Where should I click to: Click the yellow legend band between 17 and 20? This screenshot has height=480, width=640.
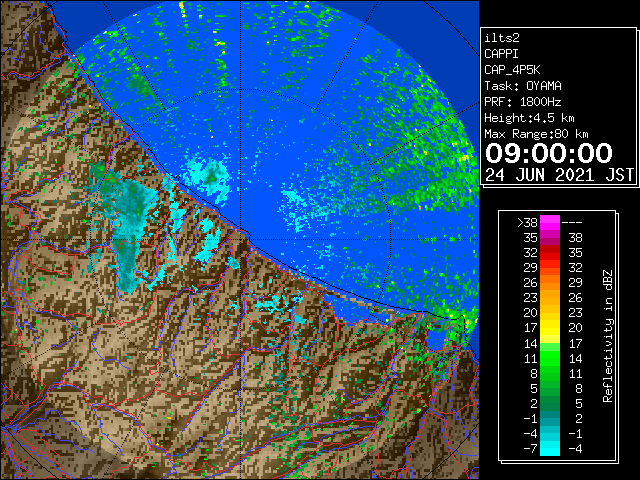pos(550,328)
